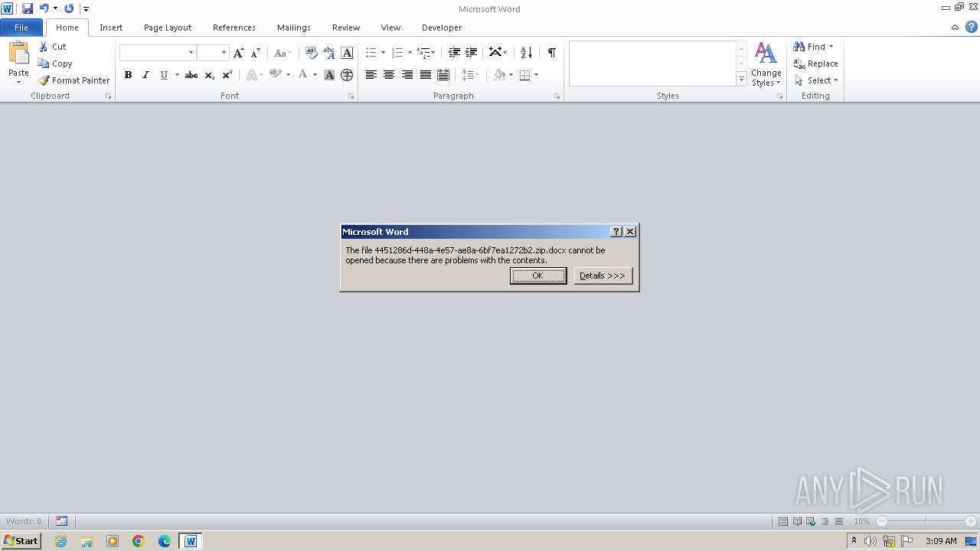
Task: Click the Bullets list icon
Action: [371, 53]
